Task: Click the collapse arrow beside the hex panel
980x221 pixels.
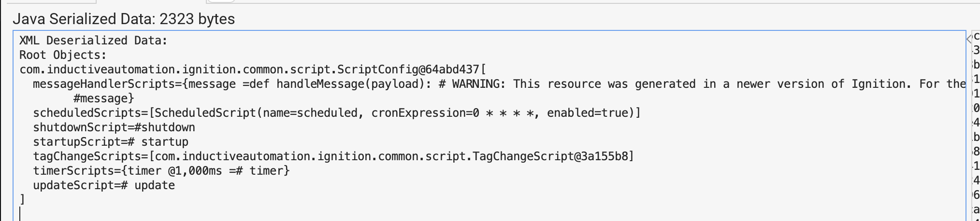Action: point(968,39)
